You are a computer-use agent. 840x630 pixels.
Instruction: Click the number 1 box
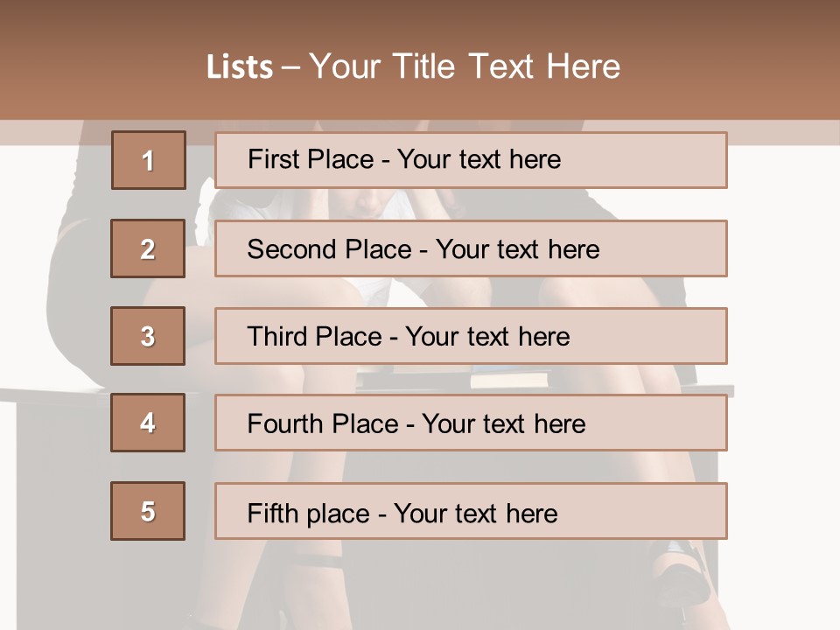coord(148,160)
